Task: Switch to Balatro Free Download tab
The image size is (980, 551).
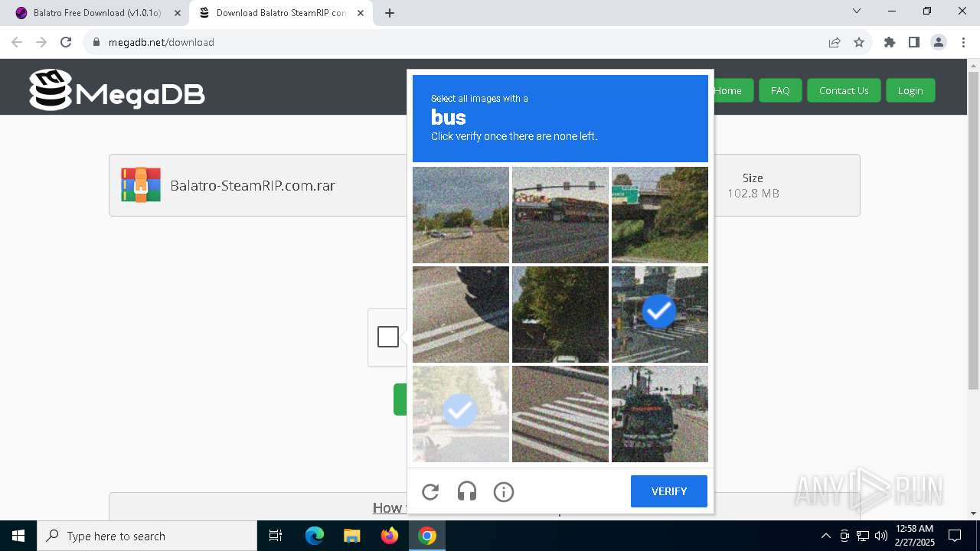Action: (x=97, y=13)
